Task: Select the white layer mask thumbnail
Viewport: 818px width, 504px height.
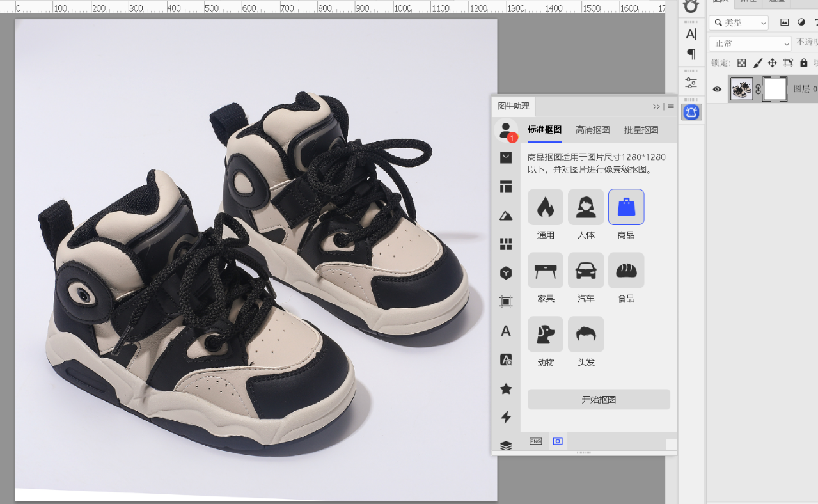Action: coord(775,90)
